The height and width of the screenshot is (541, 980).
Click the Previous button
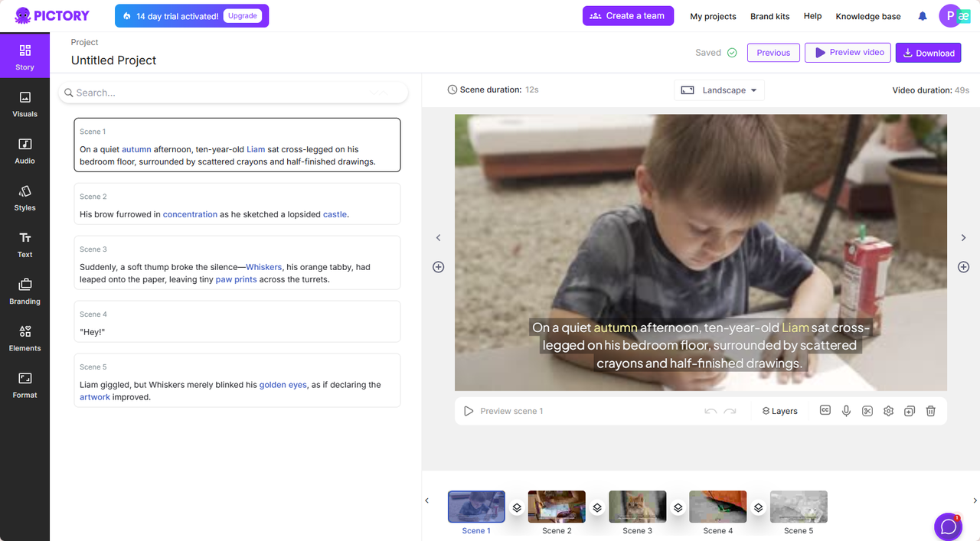point(773,53)
